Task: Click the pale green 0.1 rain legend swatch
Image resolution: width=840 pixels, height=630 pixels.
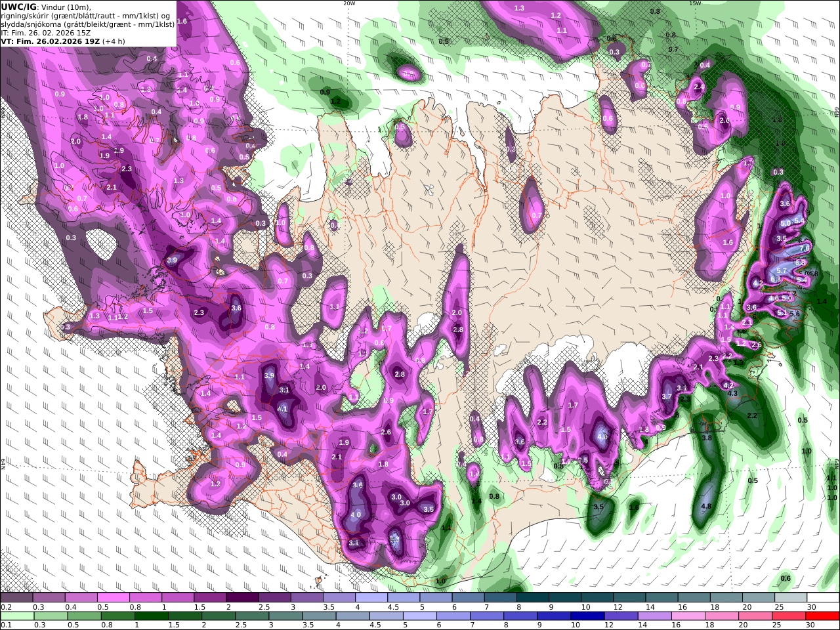Action: (17, 616)
